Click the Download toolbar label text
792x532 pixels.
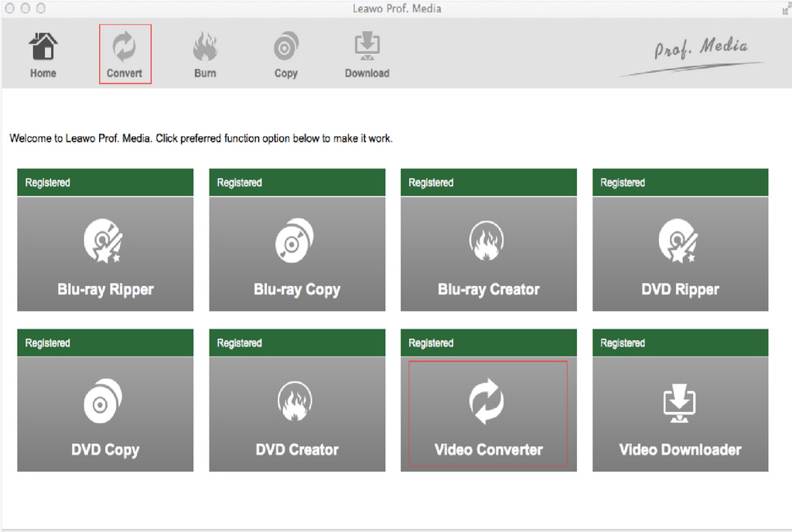pyautogui.click(x=367, y=73)
